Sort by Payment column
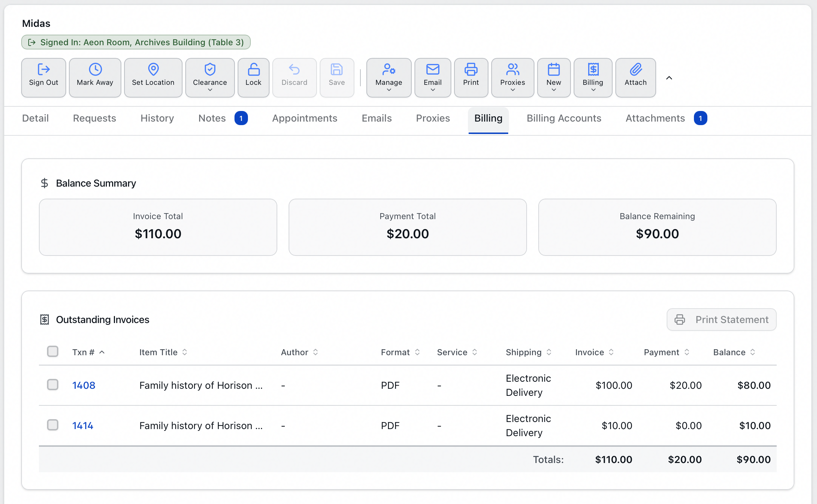This screenshot has height=504, width=817. tap(667, 352)
